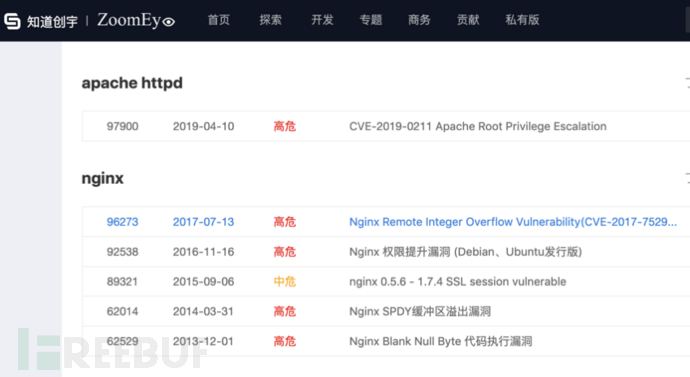This screenshot has width=690, height=377.
Task: Click the 中危 severity label
Action: [x=285, y=282]
